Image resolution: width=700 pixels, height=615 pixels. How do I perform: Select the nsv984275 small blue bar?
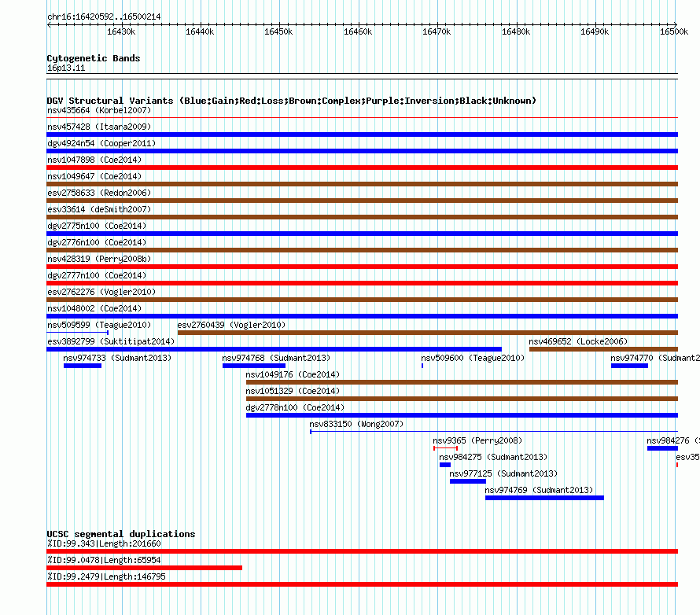point(445,465)
